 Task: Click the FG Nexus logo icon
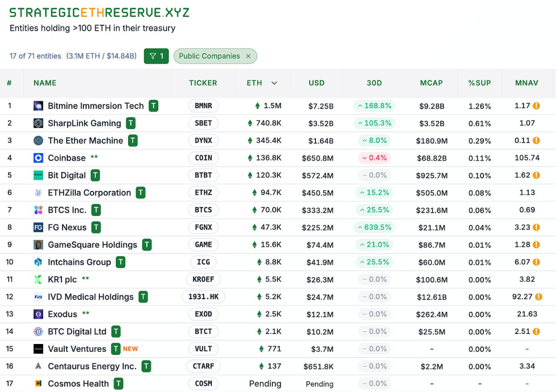point(38,227)
